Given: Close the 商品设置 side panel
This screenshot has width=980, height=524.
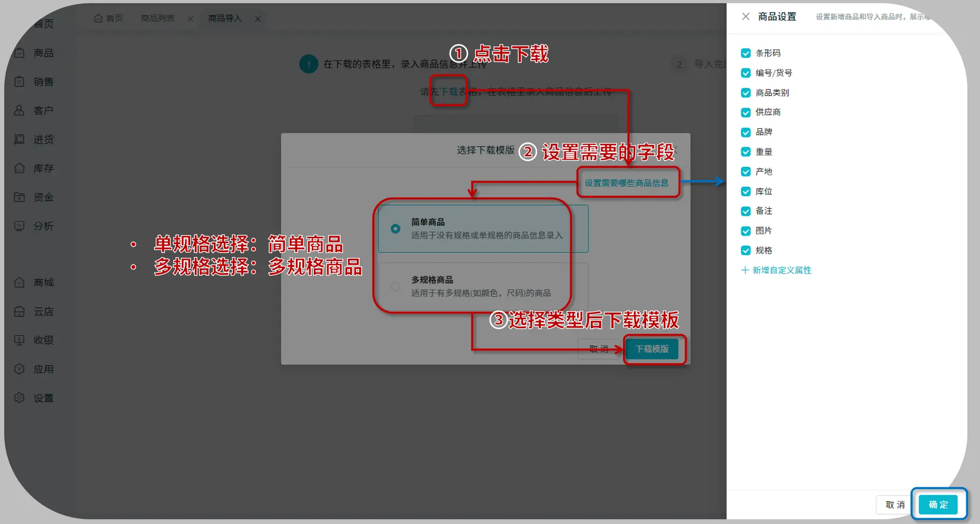Looking at the screenshot, I should (x=746, y=17).
